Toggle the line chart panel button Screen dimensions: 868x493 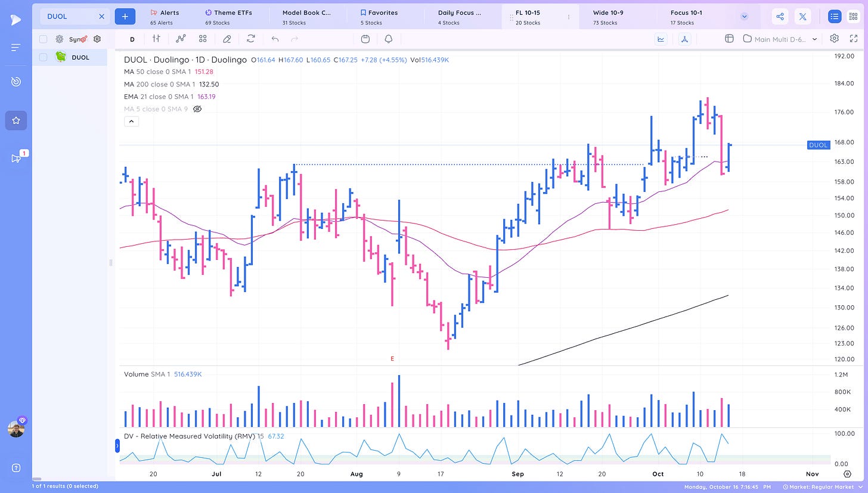point(661,39)
